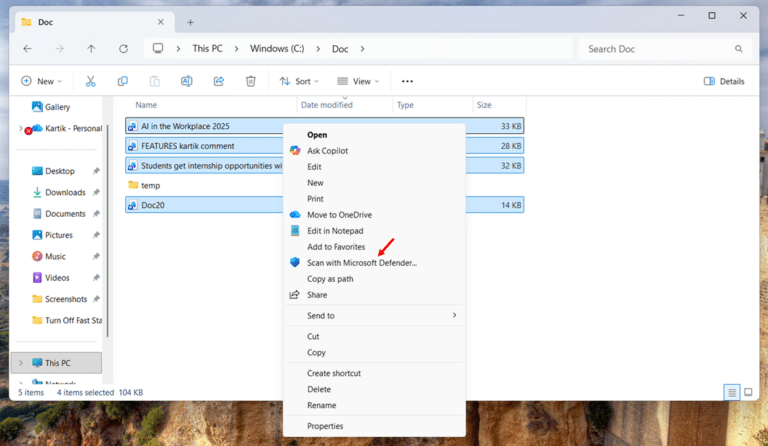Open the View dropdown
The height and width of the screenshot is (446, 768).
(359, 81)
